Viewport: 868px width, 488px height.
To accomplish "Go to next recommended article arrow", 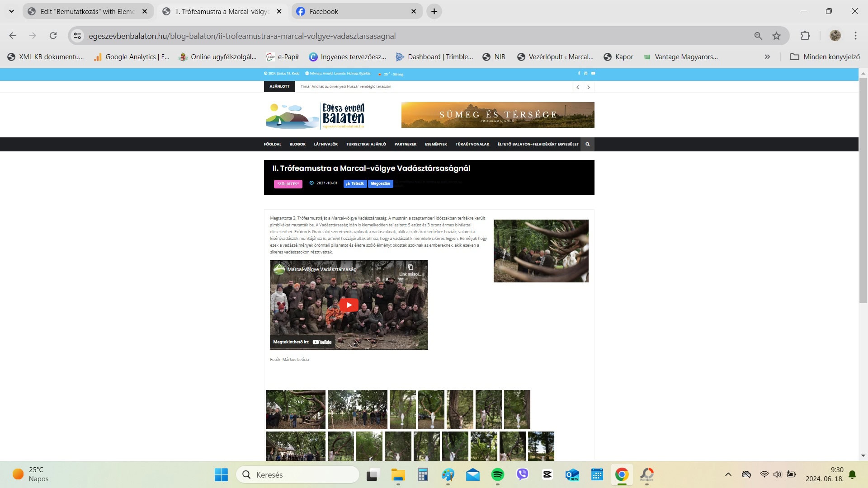I will (x=588, y=87).
